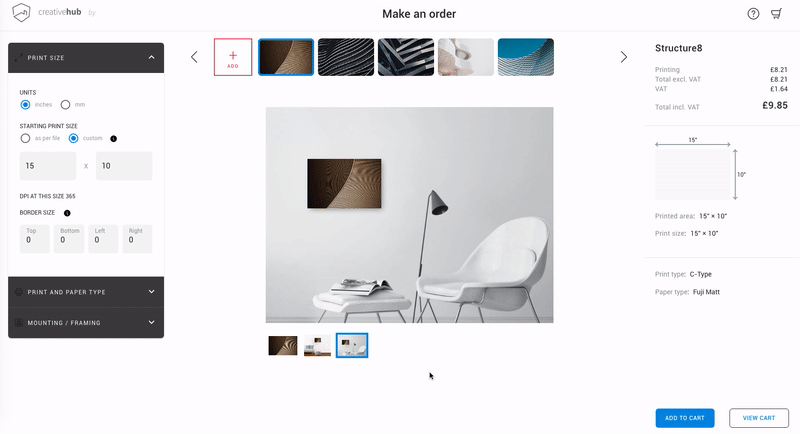Click the View Cart button
The height and width of the screenshot is (434, 800).
click(759, 418)
